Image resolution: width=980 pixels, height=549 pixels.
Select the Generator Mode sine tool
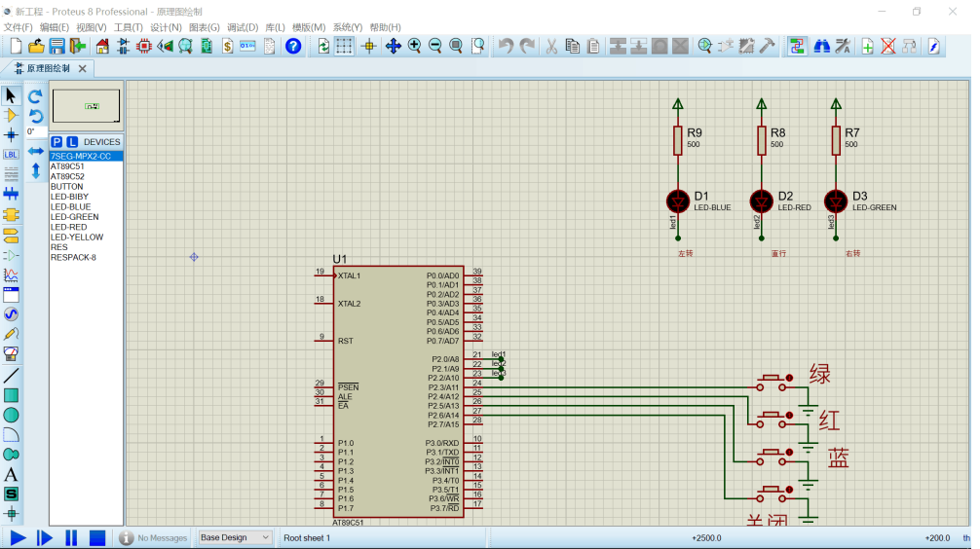[x=11, y=314]
